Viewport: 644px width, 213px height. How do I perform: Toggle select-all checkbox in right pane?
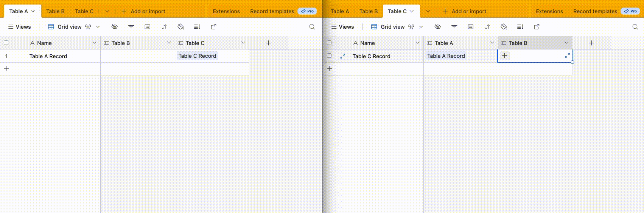point(329,43)
